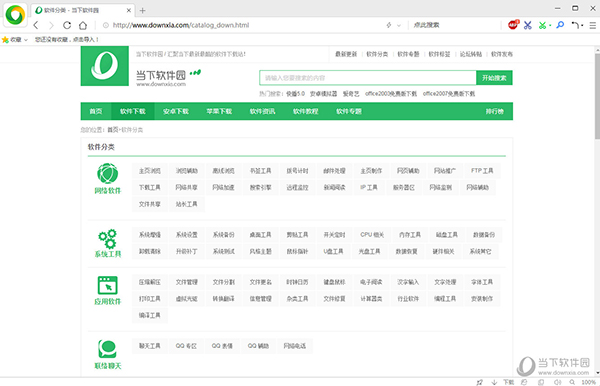Click the 最新更新 top link
The image size is (600, 386).
pyautogui.click(x=346, y=54)
